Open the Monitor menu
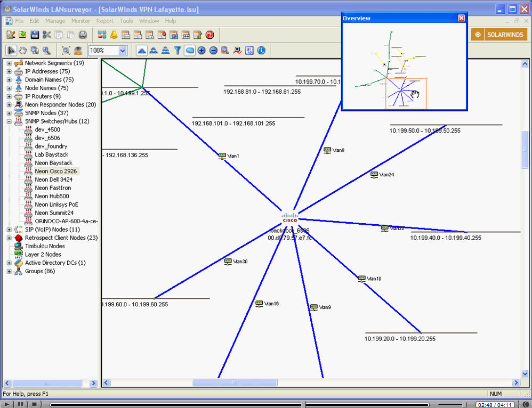 (80, 21)
